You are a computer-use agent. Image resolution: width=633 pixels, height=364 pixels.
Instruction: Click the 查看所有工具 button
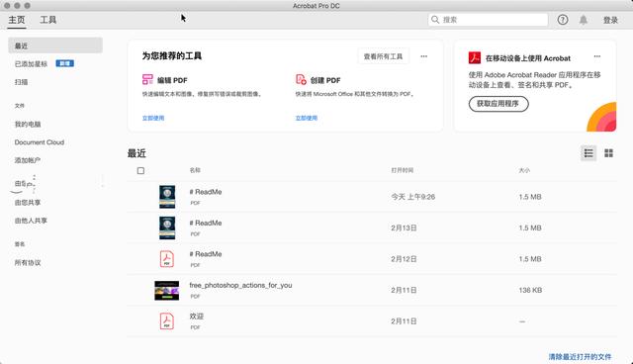[383, 56]
